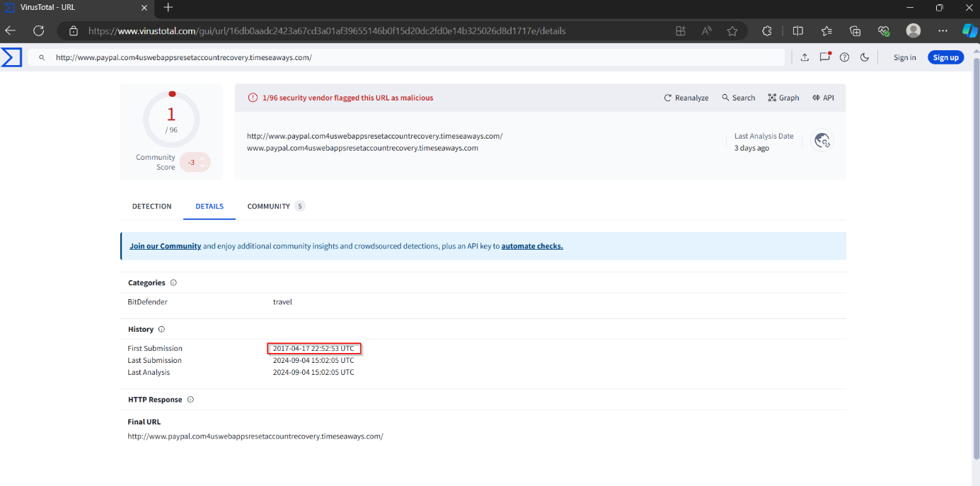Open the browser Settings and more menu
The height and width of the screenshot is (486, 980).
942,31
